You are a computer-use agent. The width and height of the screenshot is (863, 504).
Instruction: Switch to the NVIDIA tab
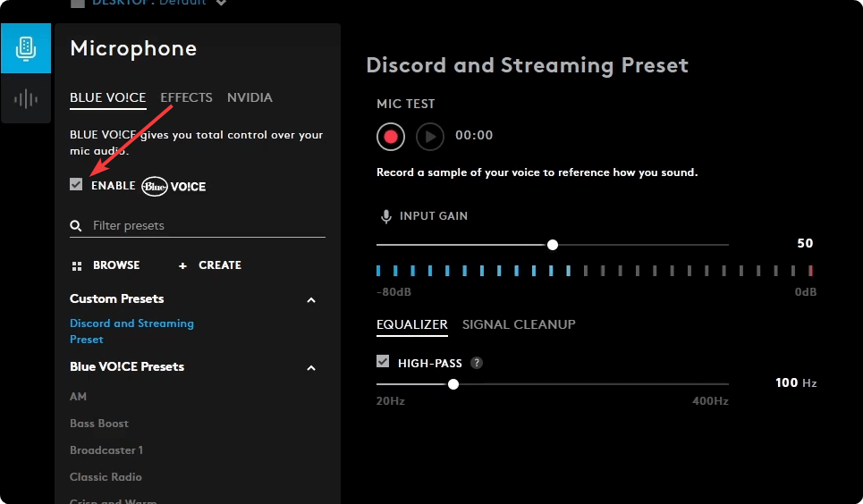(250, 97)
